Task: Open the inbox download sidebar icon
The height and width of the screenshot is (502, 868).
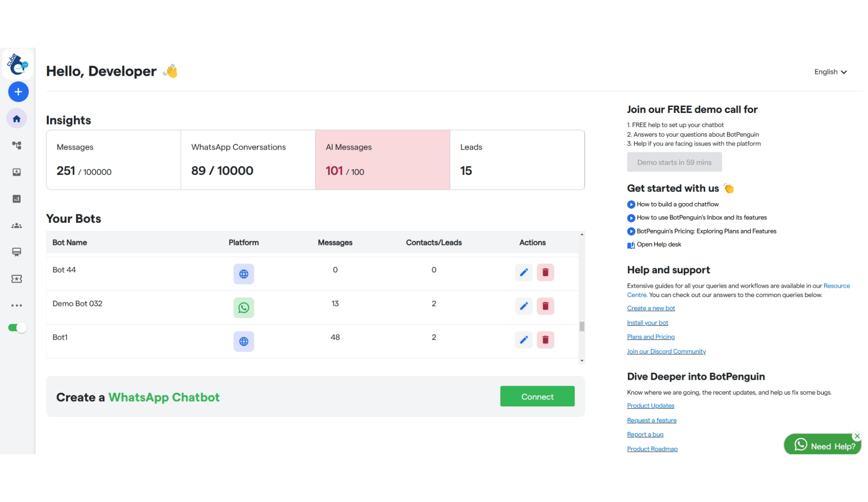Action: [x=17, y=172]
